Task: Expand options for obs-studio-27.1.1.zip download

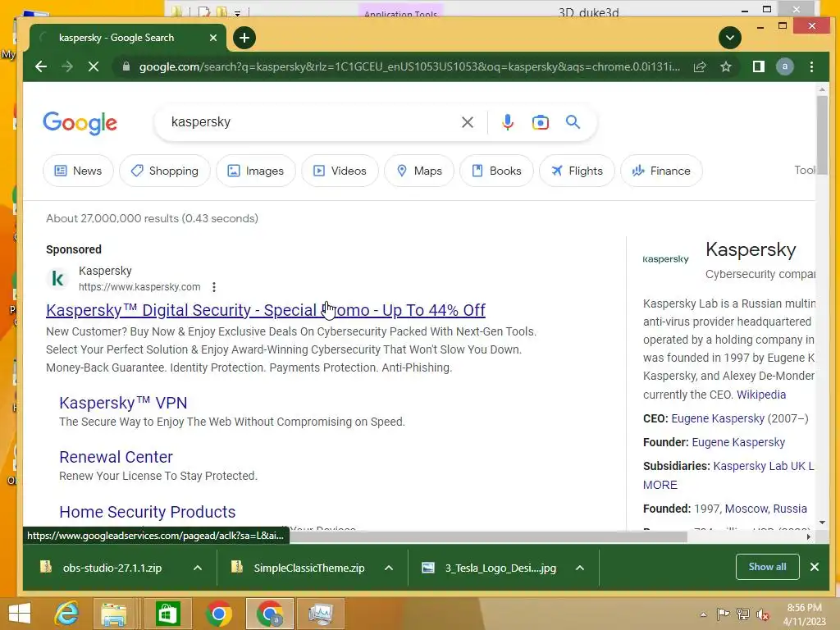Action: point(198,568)
